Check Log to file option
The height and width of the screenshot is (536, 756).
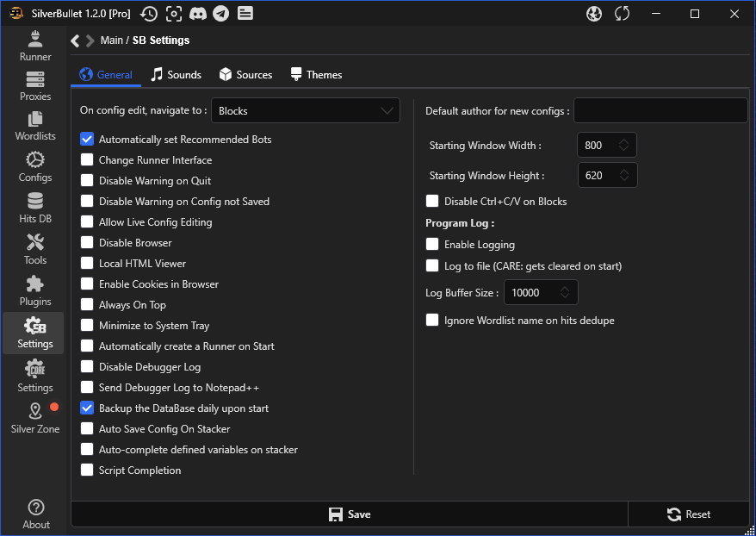[x=432, y=265]
